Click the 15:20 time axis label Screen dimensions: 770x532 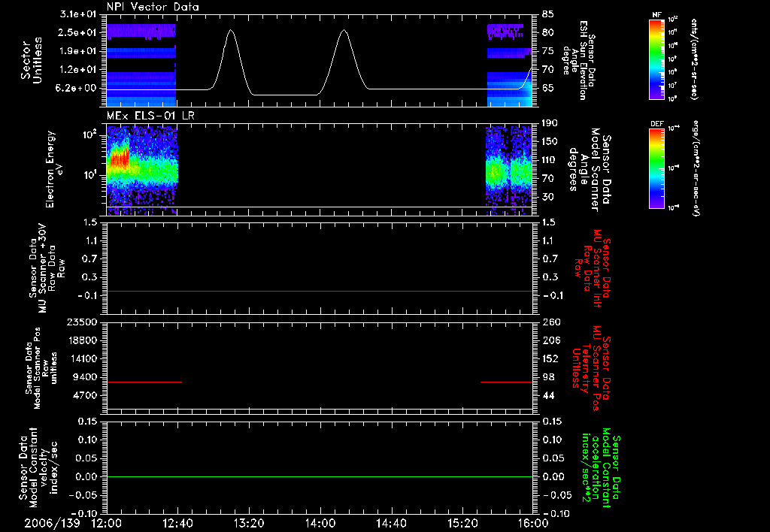(x=462, y=523)
